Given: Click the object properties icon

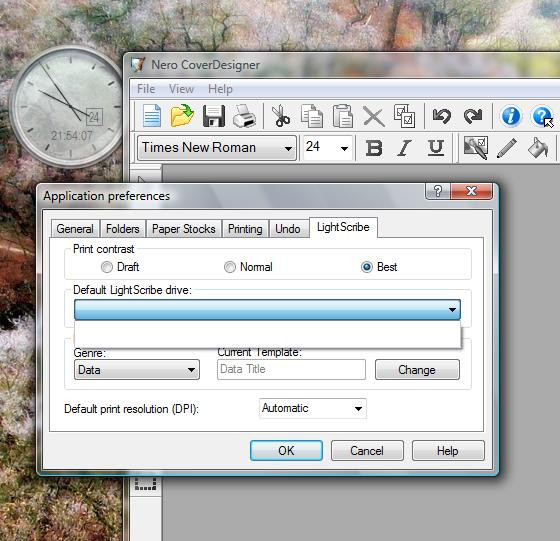Looking at the screenshot, I should point(476,147).
